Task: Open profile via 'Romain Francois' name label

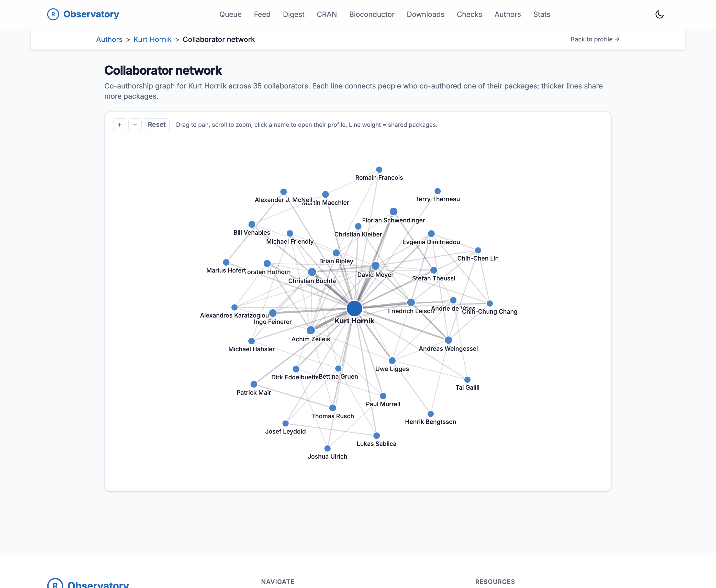Action: click(x=379, y=177)
